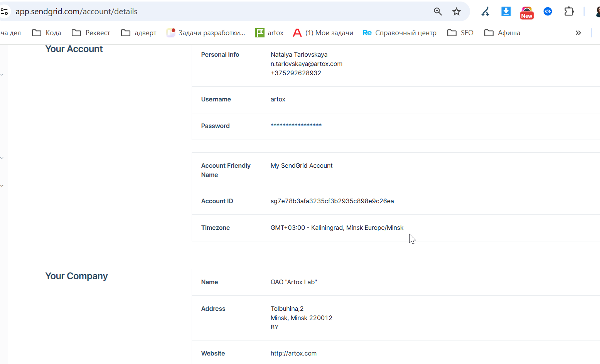Open the адверт bookmarks folder
Viewport: 600px width, 364px height.
pyautogui.click(x=139, y=33)
